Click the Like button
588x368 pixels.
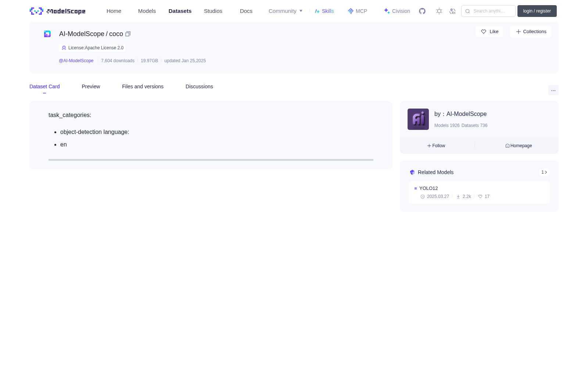point(489,32)
